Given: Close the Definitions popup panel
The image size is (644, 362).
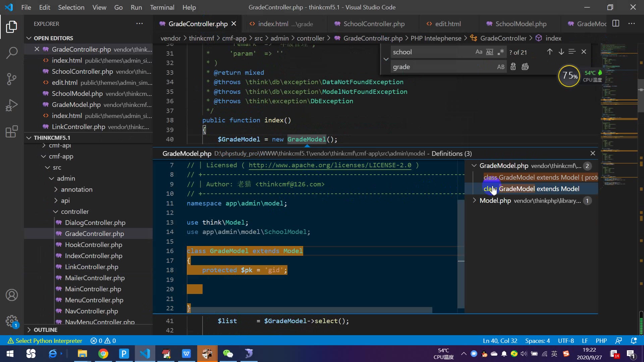Looking at the screenshot, I should [593, 154].
